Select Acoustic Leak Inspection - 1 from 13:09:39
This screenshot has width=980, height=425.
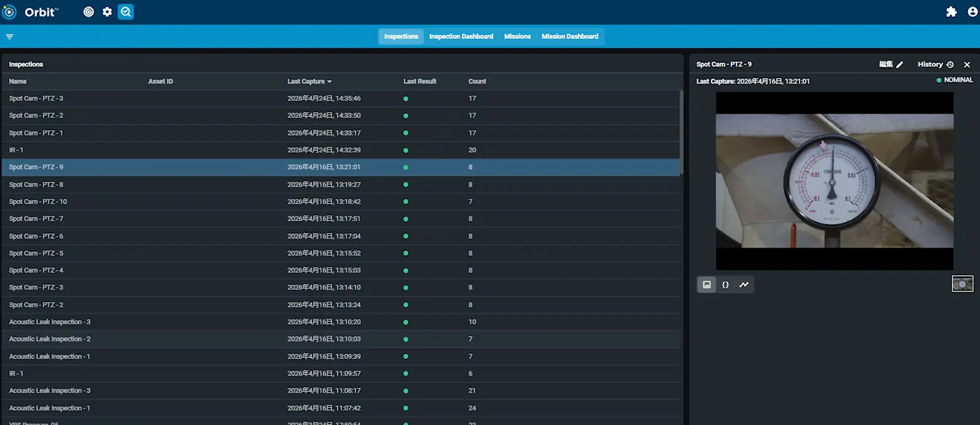pyautogui.click(x=341, y=356)
